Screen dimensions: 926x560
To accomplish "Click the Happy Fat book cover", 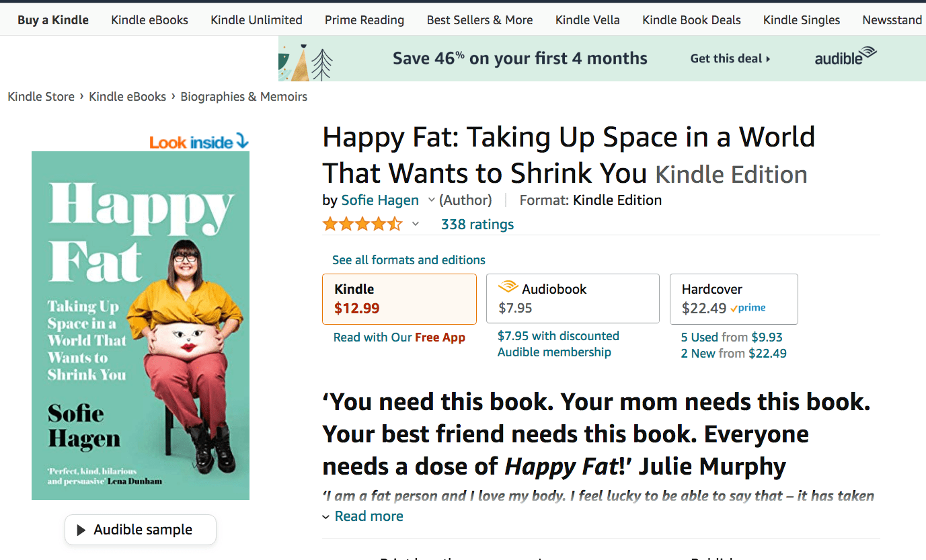I will point(141,325).
